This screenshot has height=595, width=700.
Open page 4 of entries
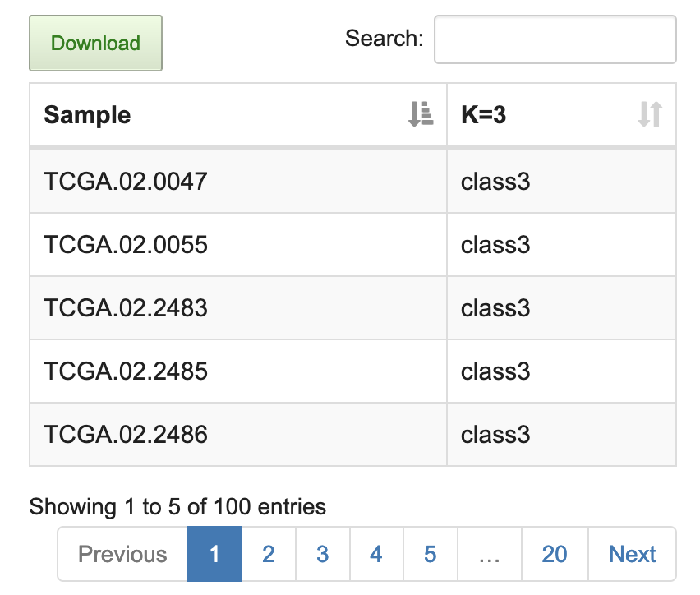(376, 554)
